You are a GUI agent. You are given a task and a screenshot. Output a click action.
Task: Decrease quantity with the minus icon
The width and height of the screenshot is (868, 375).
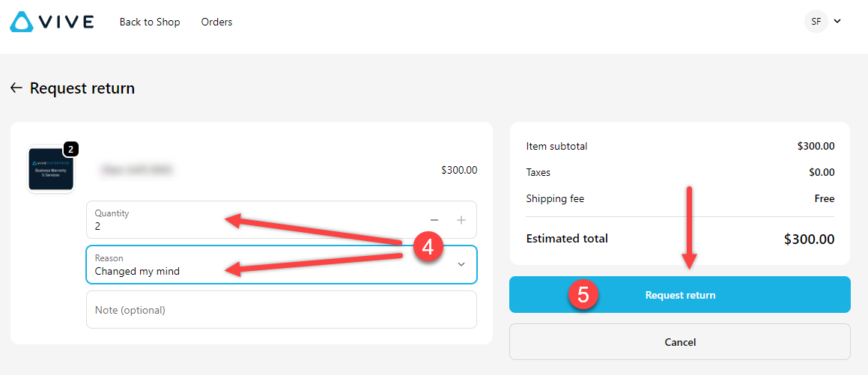434,220
